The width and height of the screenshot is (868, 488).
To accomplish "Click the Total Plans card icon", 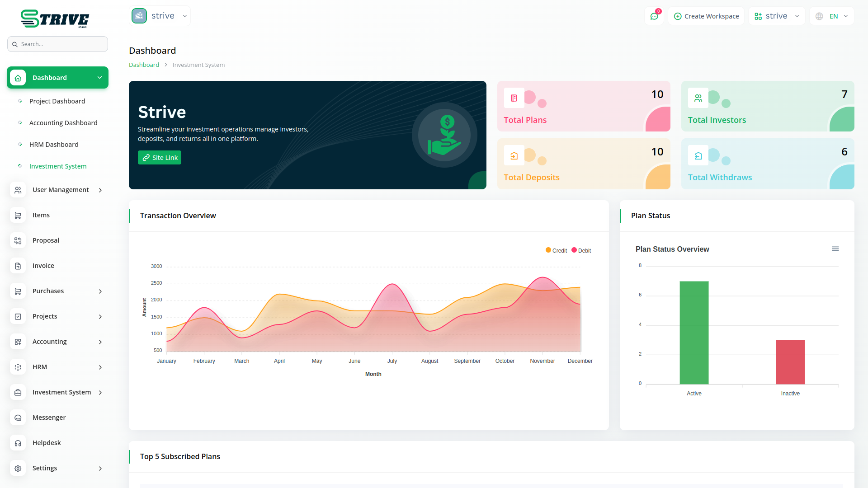I will click(x=514, y=98).
